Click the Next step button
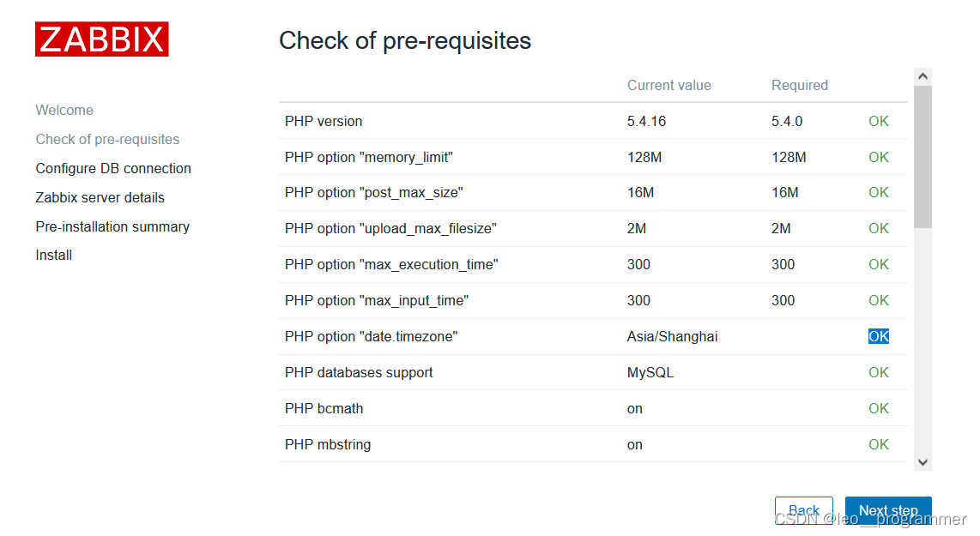This screenshot has width=980, height=536. point(887,510)
